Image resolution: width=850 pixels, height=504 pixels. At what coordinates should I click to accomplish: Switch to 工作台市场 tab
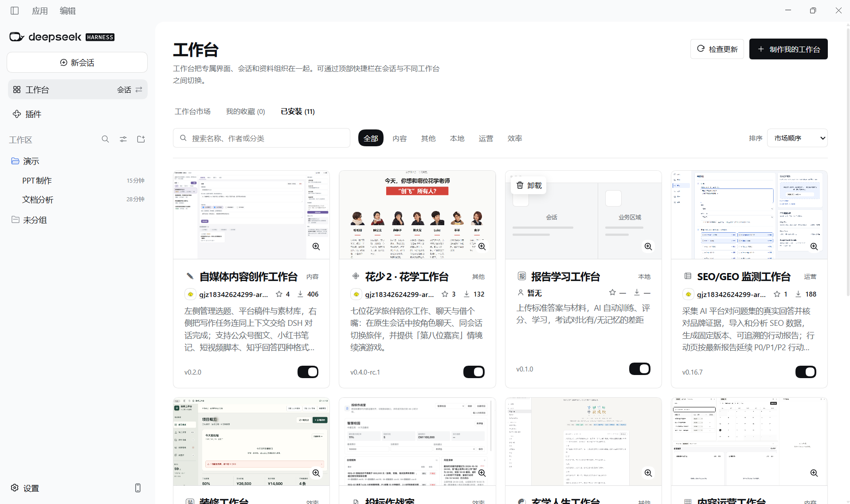tap(192, 111)
